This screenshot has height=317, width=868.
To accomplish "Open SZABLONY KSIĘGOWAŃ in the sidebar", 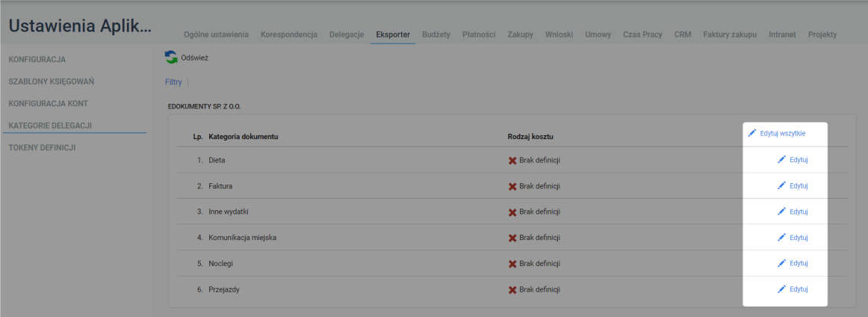I will click(x=52, y=81).
